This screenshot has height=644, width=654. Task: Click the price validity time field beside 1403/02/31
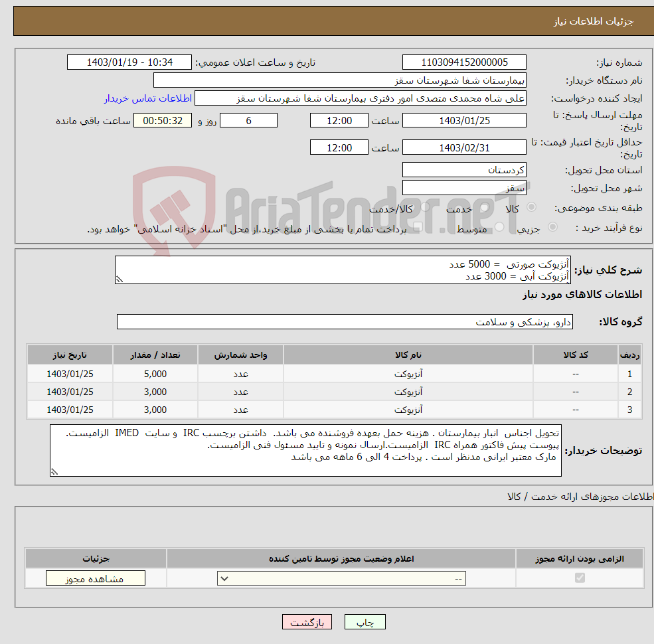339,147
